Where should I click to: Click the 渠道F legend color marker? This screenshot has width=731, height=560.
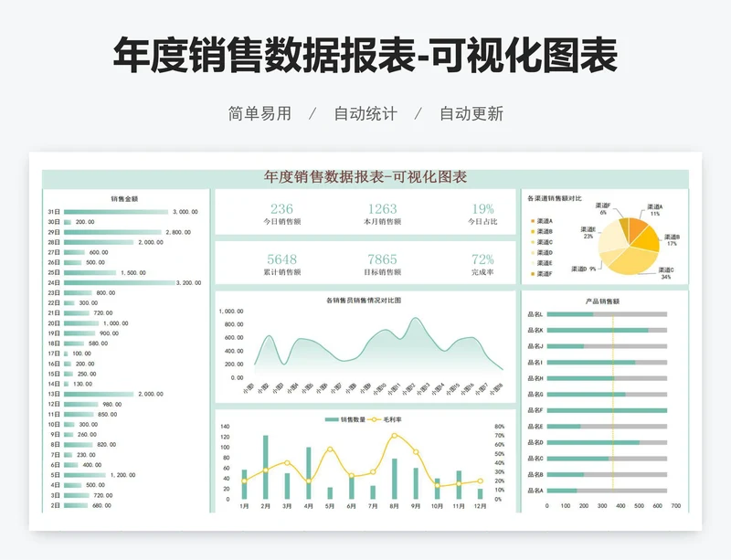[532, 274]
